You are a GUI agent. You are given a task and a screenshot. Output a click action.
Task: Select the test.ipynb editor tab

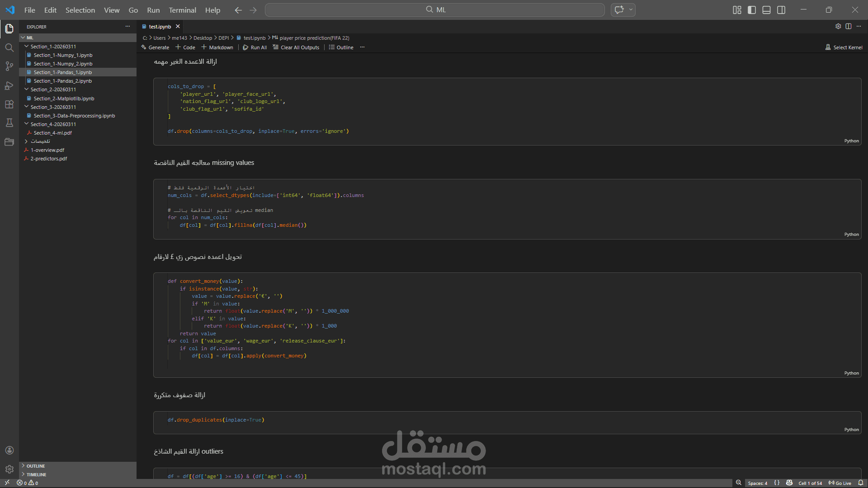pos(160,27)
